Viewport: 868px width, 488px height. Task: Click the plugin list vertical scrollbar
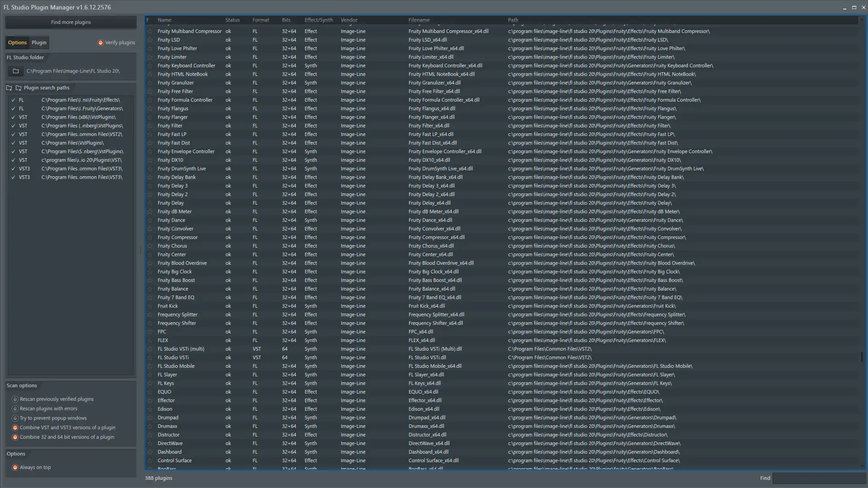(862, 357)
